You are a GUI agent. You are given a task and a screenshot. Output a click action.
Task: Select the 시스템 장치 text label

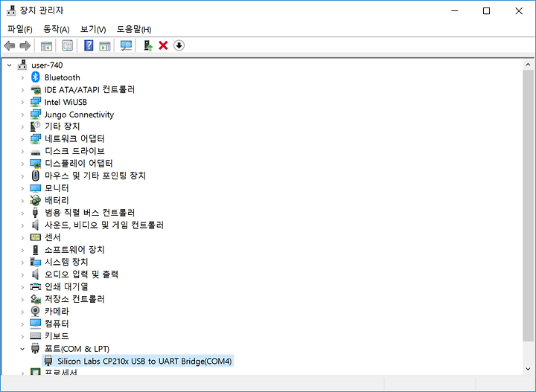[66, 262]
